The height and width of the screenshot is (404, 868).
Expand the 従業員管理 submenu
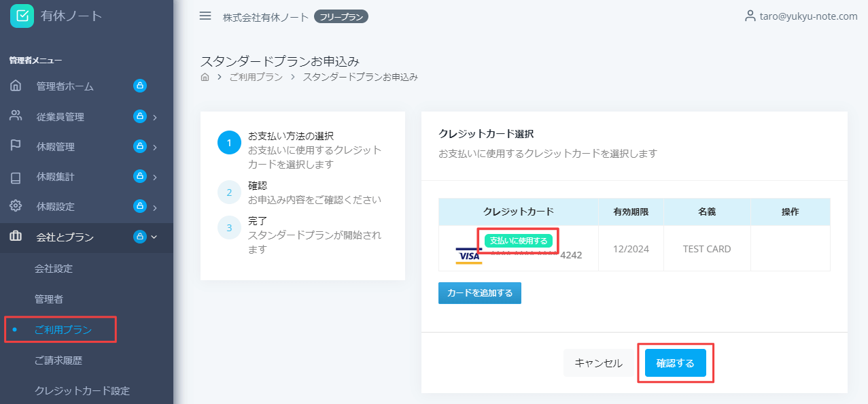click(155, 117)
